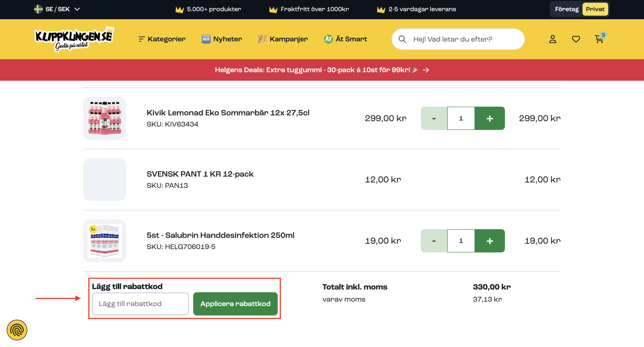
Task: Click the NEW badge icon beside Nyheter
Action: point(206,39)
